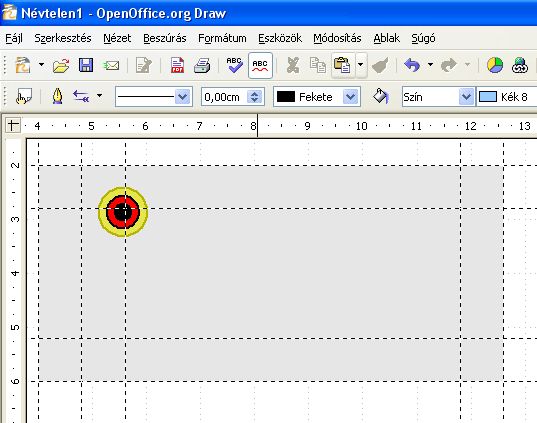Open the Fekete line color dropdown

[350, 97]
